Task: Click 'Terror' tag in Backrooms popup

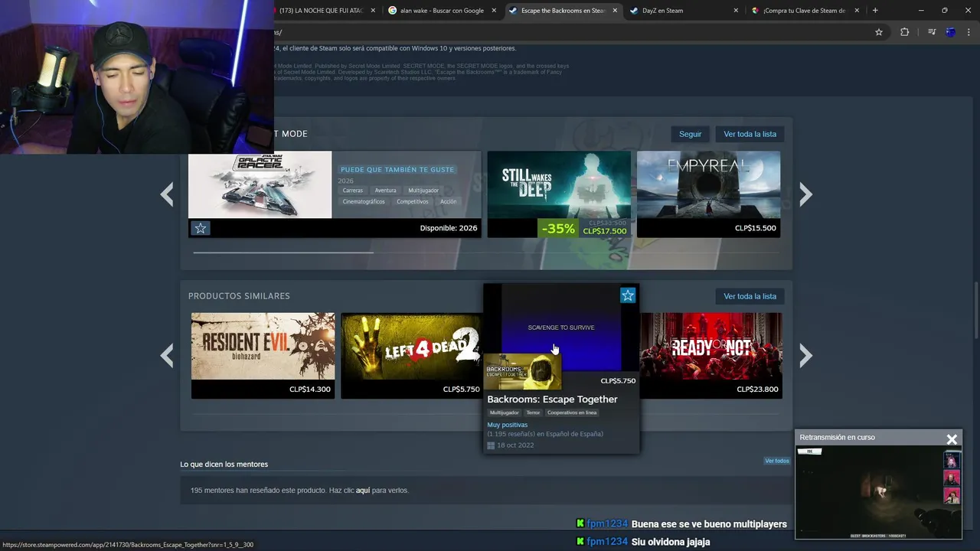Action: (x=533, y=412)
